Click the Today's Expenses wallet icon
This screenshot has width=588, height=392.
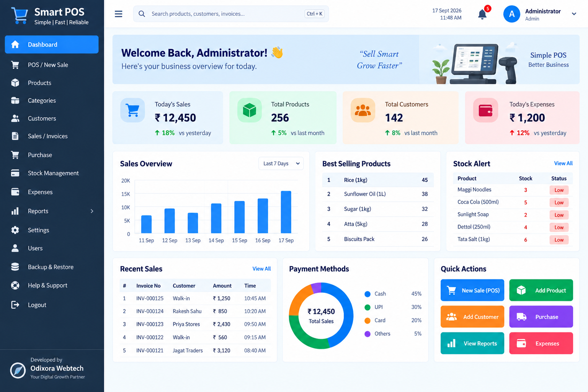[486, 110]
